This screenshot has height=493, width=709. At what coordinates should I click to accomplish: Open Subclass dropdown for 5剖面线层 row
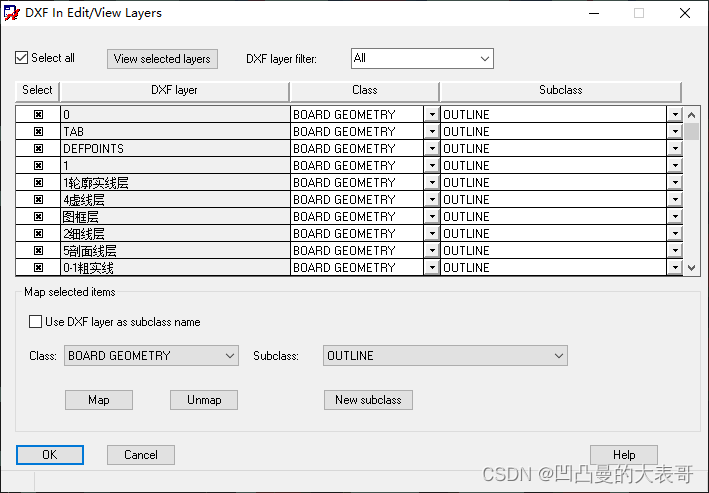tap(675, 251)
